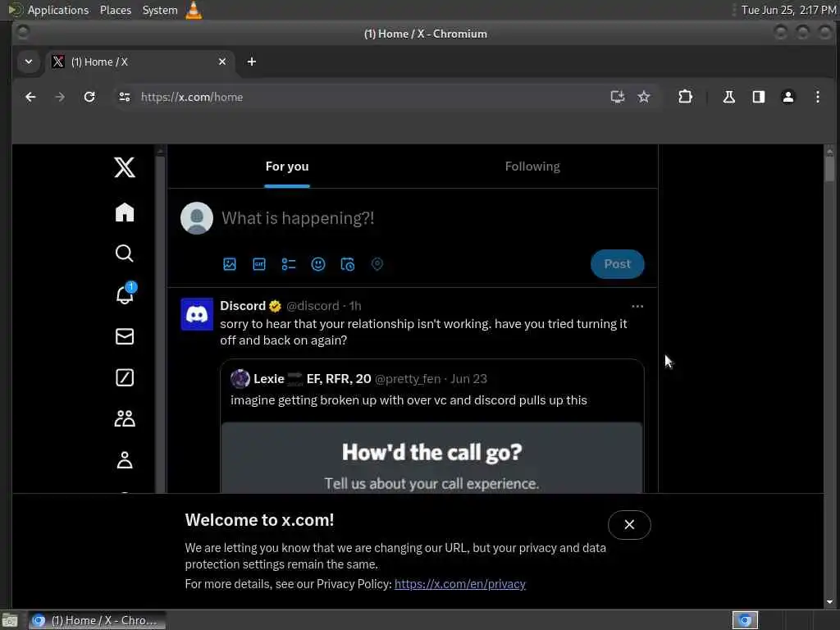Open the emoji picker
The height and width of the screenshot is (630, 840).
click(318, 264)
